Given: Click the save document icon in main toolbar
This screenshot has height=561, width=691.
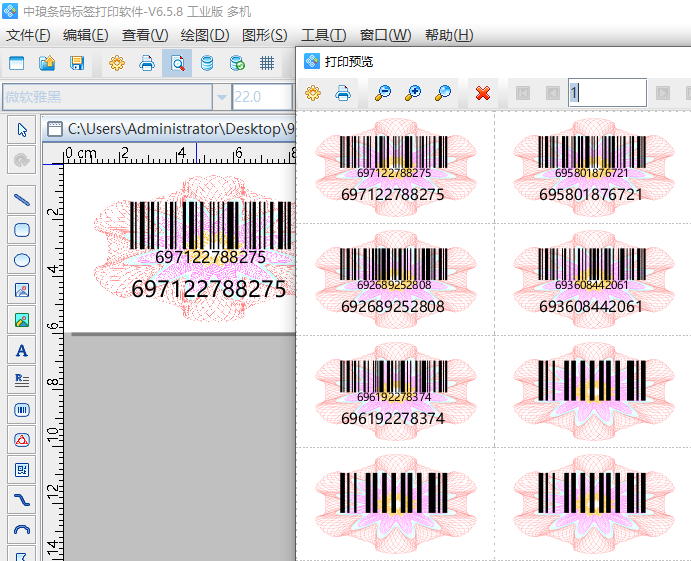Looking at the screenshot, I should (x=77, y=63).
